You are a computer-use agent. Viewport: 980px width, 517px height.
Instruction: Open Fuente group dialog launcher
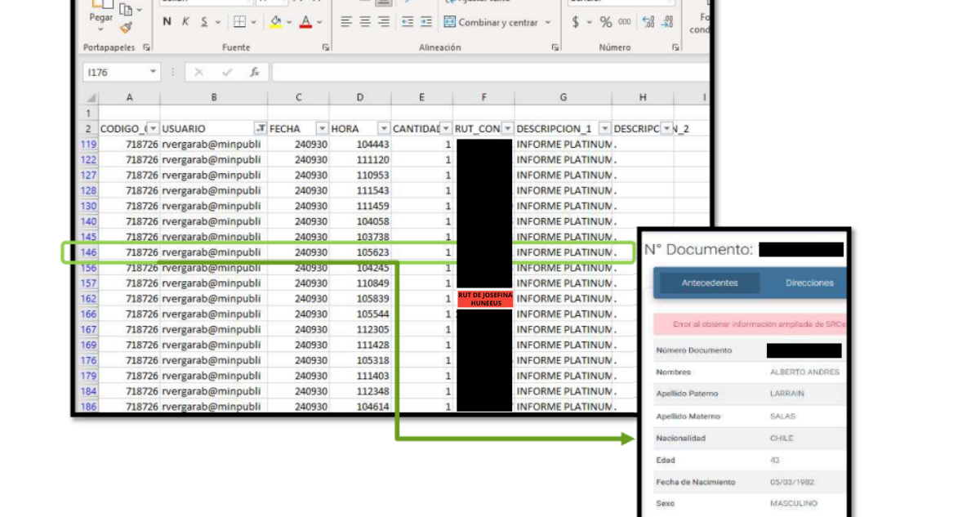tap(325, 47)
